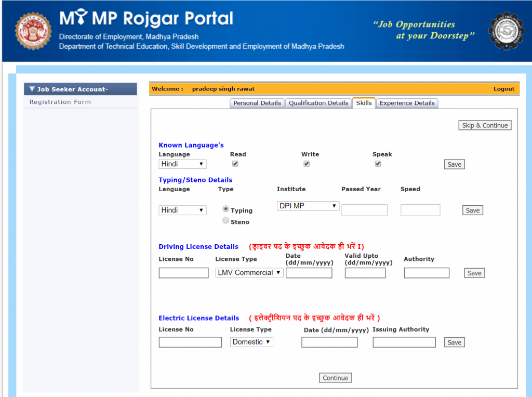Focus the Valid Upto date field
Viewport: 532px width, 397px height.
click(x=365, y=273)
